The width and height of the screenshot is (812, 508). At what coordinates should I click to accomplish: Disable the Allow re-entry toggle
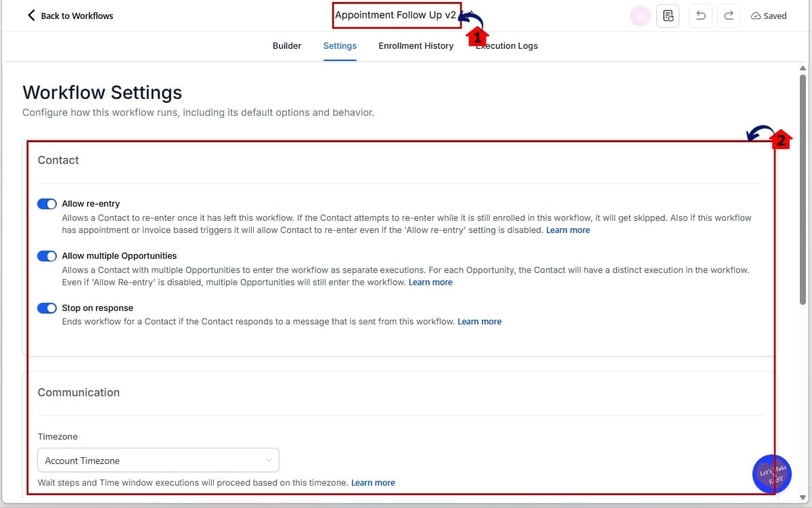pos(47,204)
